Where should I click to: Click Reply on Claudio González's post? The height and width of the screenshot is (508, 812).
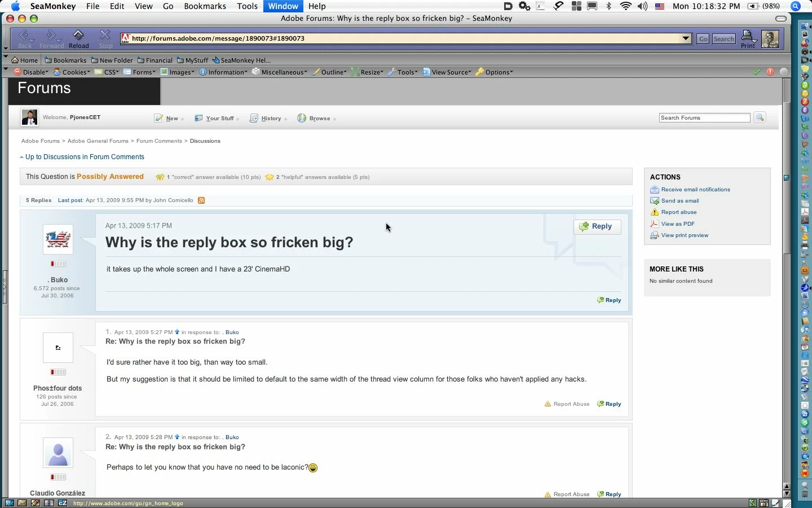point(609,494)
